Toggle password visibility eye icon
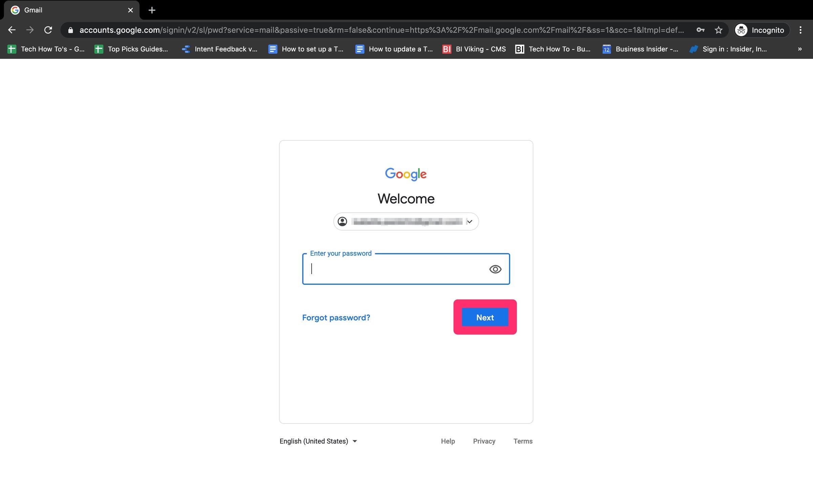 pyautogui.click(x=495, y=269)
